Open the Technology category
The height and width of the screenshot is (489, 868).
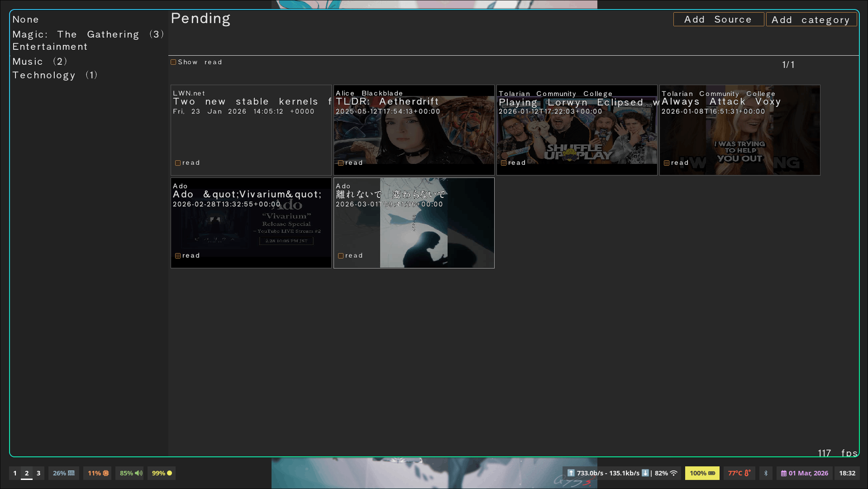point(54,75)
